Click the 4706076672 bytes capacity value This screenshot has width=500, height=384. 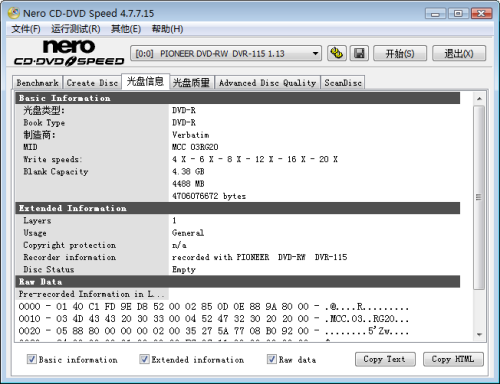209,196
